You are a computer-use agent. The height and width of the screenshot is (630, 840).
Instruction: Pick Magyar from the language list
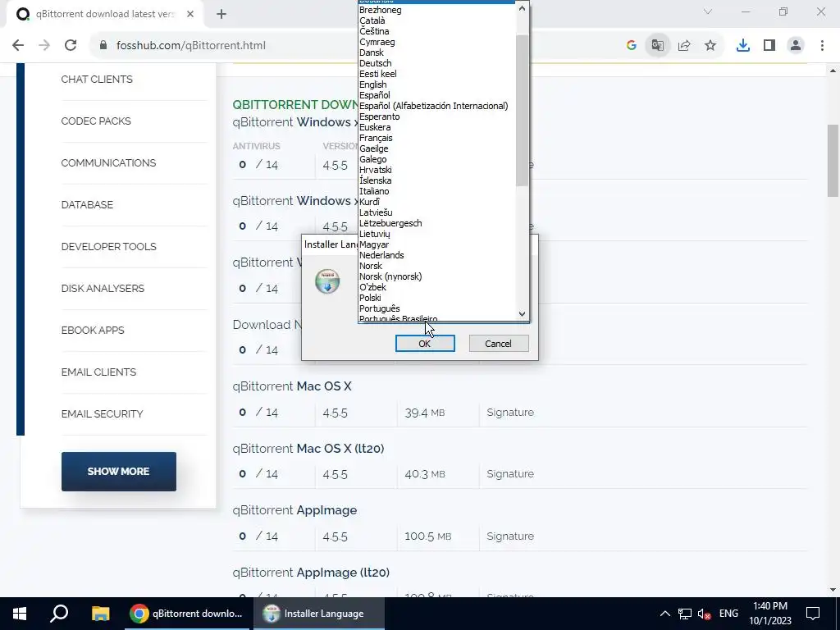[374, 244]
